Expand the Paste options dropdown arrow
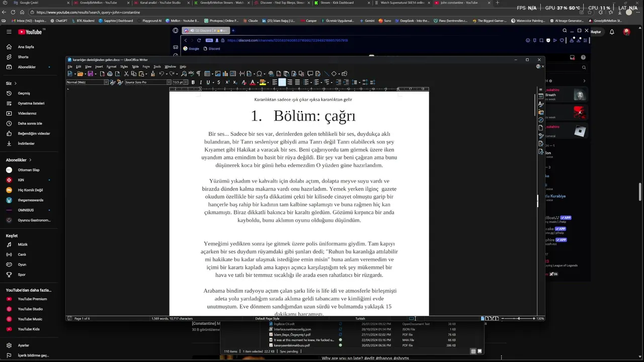Viewport: 644px width, 362px height. click(x=146, y=73)
